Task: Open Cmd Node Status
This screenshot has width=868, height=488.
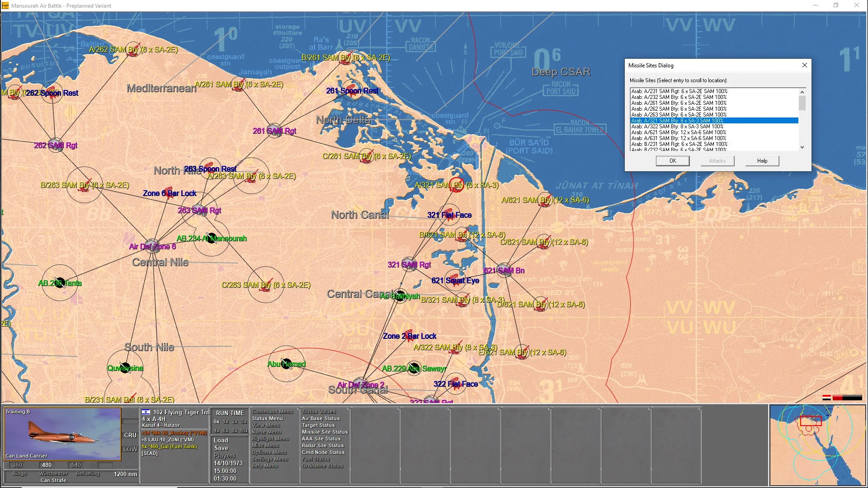Action: point(323,453)
